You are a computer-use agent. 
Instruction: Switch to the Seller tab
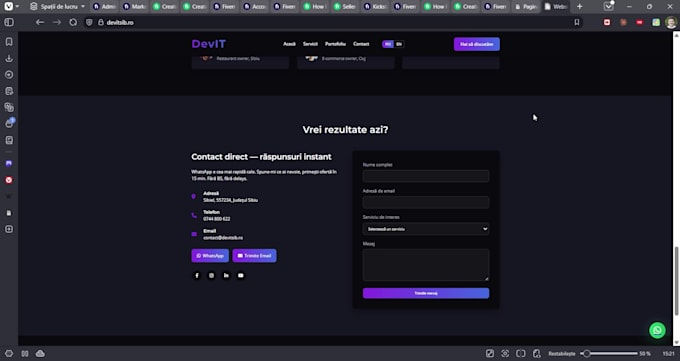345,7
